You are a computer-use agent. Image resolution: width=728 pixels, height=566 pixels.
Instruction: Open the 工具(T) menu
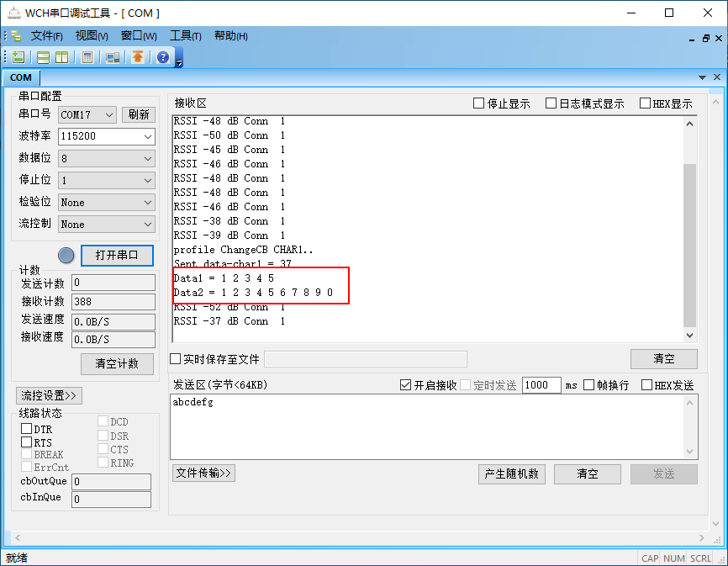185,36
